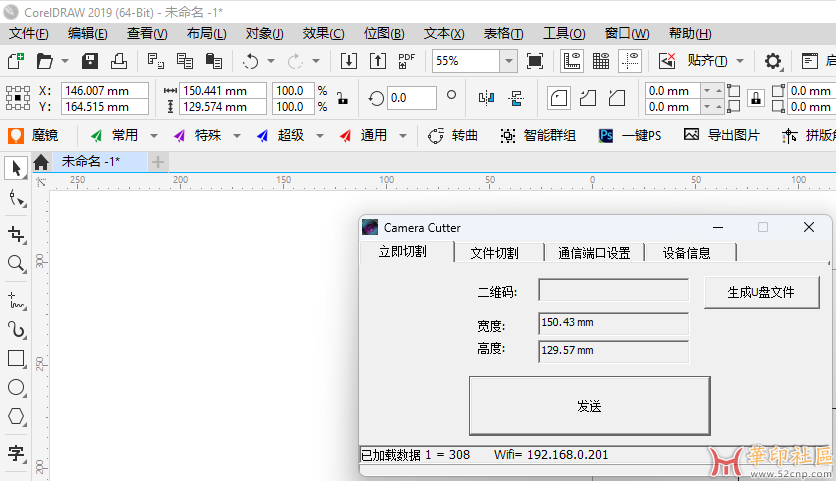Toggle Show guidelines icon
This screenshot has width=836, height=481.
pos(630,61)
